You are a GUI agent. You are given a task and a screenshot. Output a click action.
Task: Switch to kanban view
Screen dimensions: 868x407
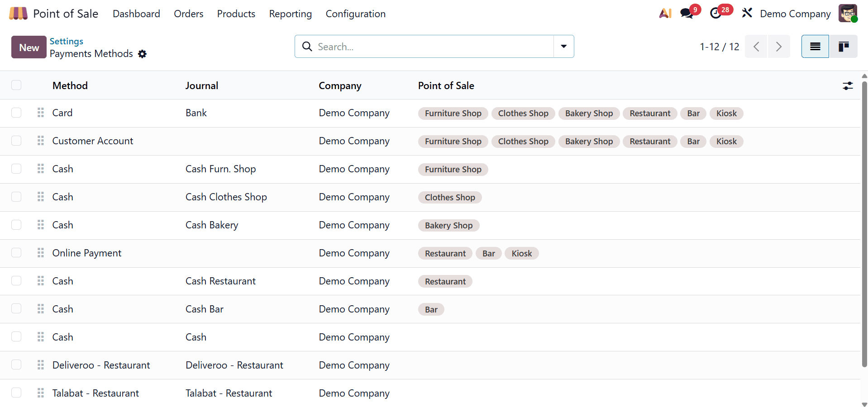pyautogui.click(x=844, y=46)
